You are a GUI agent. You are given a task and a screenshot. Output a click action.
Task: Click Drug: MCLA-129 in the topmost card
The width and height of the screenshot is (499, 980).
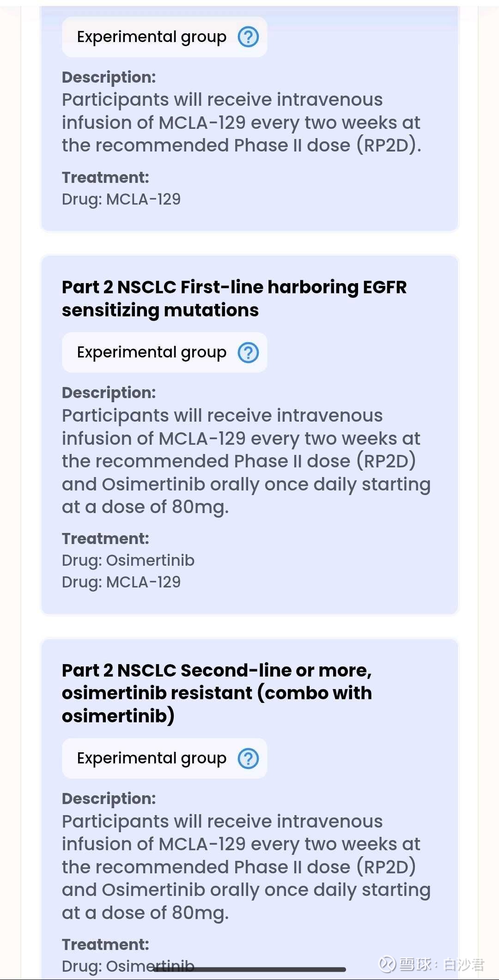(121, 199)
